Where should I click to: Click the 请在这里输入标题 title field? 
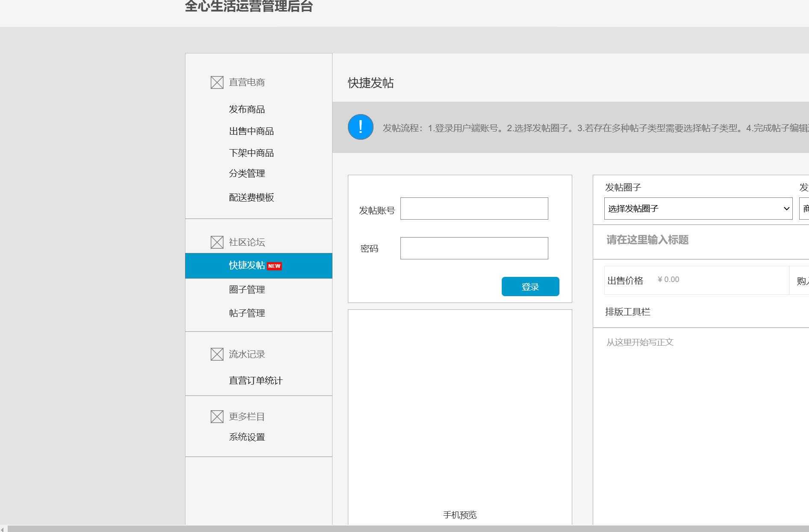(647, 241)
